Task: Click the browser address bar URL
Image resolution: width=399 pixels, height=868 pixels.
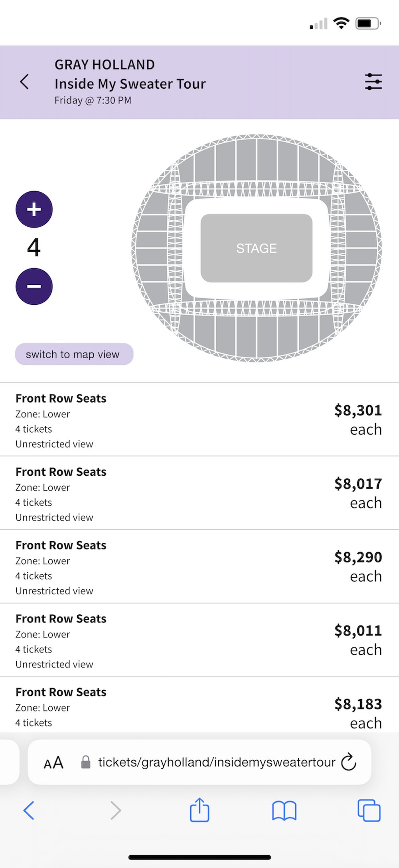Action: coord(217,762)
